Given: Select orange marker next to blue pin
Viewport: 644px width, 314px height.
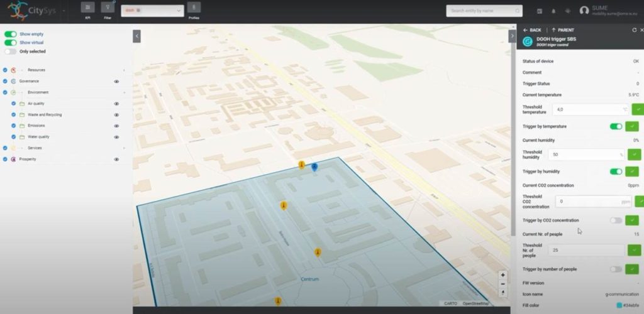Looking at the screenshot, I should (301, 165).
